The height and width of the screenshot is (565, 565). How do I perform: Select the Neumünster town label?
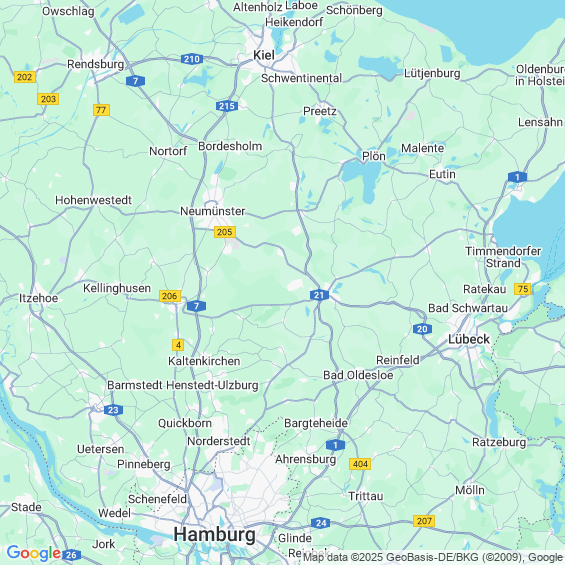click(213, 211)
